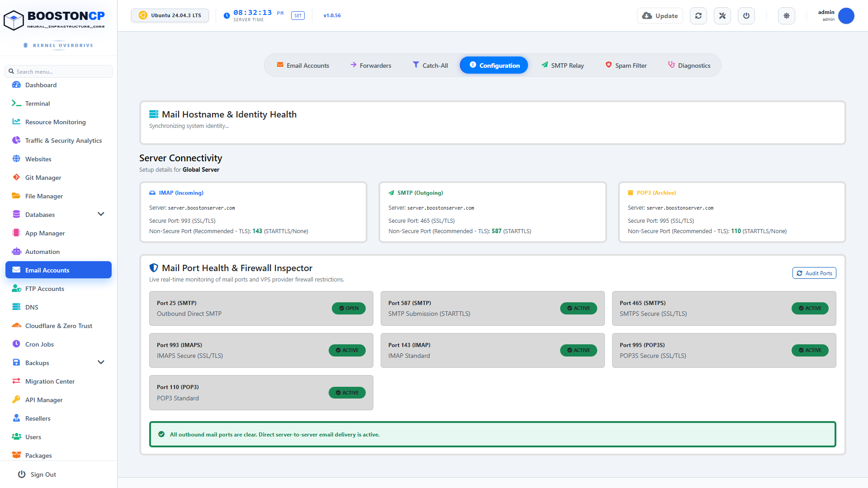Image resolution: width=868 pixels, height=488 pixels.
Task: Click the admin avatar circle
Action: pyautogui.click(x=846, y=16)
